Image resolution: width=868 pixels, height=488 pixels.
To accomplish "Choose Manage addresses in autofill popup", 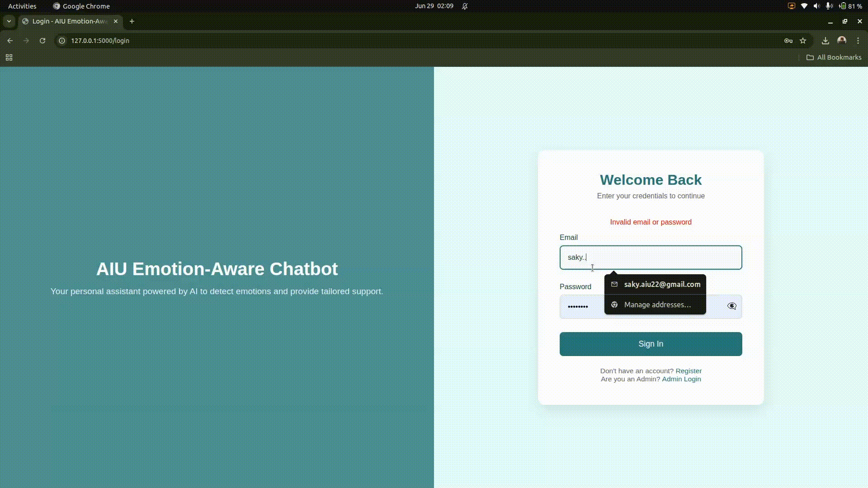I will [657, 305].
